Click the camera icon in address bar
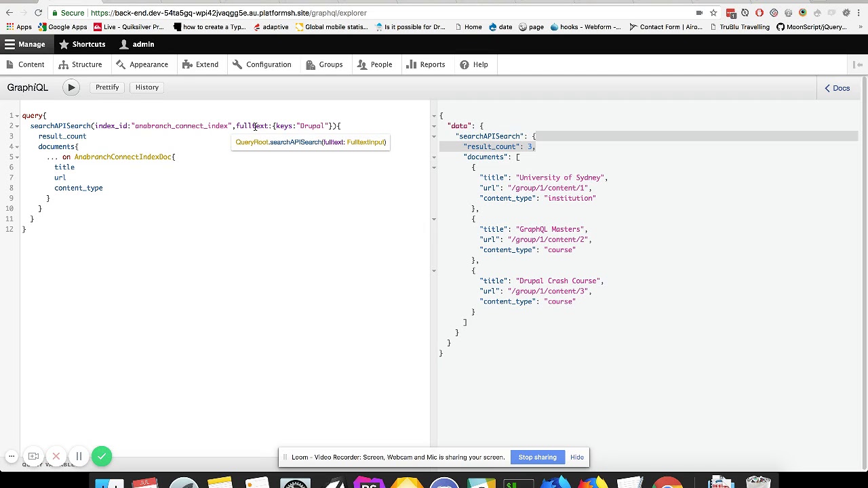Image resolution: width=868 pixels, height=488 pixels. click(x=699, y=13)
